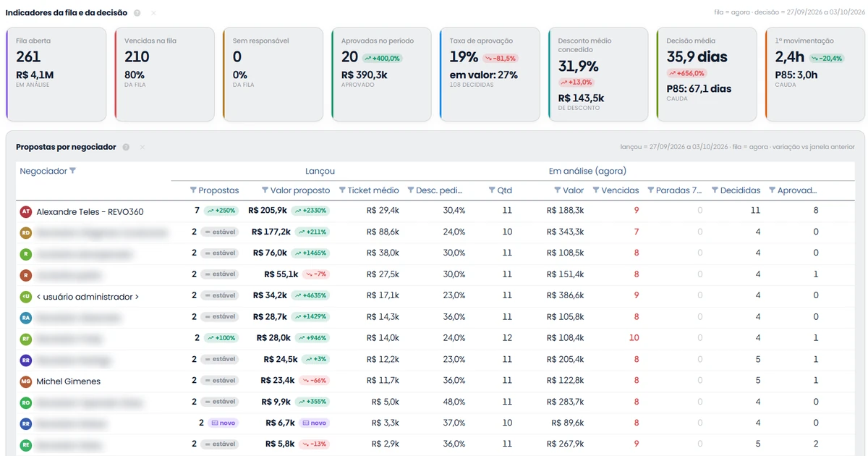The height and width of the screenshot is (456, 868).
Task: Open the Fila aberta indicator card
Action: pyautogui.click(x=56, y=74)
